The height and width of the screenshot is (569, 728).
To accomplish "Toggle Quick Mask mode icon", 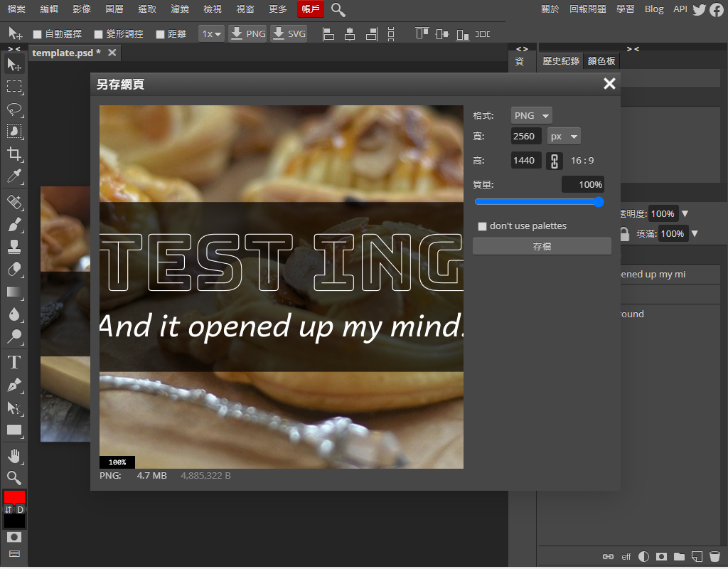I will coord(14,538).
